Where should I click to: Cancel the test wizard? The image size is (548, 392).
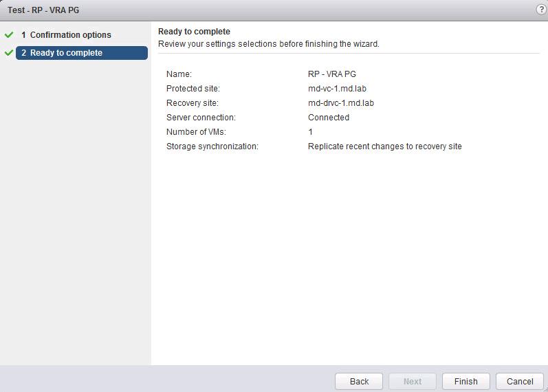tap(520, 381)
